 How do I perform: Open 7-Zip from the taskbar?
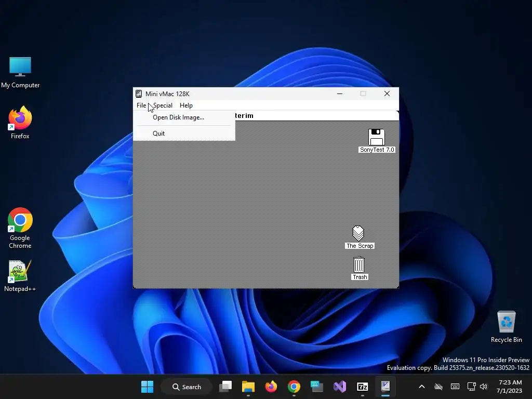[x=362, y=387]
